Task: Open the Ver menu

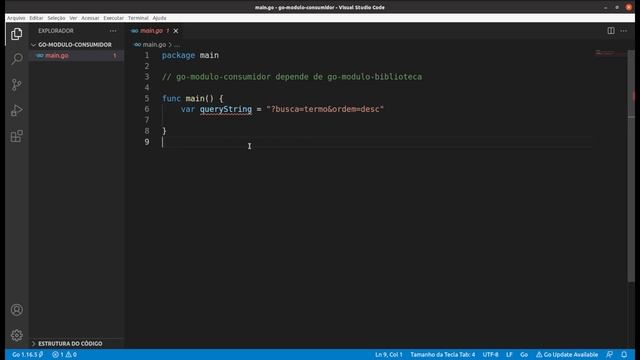Action: pos(73,18)
